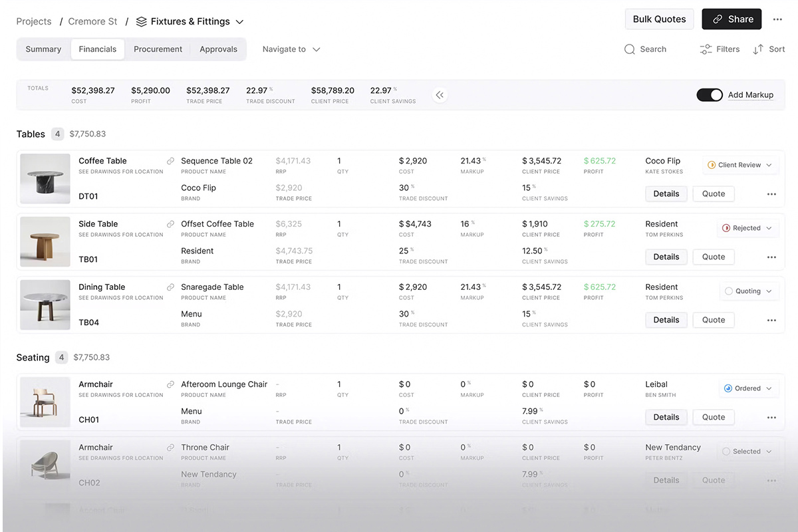Open the top-right more options ellipsis
The height and width of the screenshot is (532, 798).
[778, 19]
